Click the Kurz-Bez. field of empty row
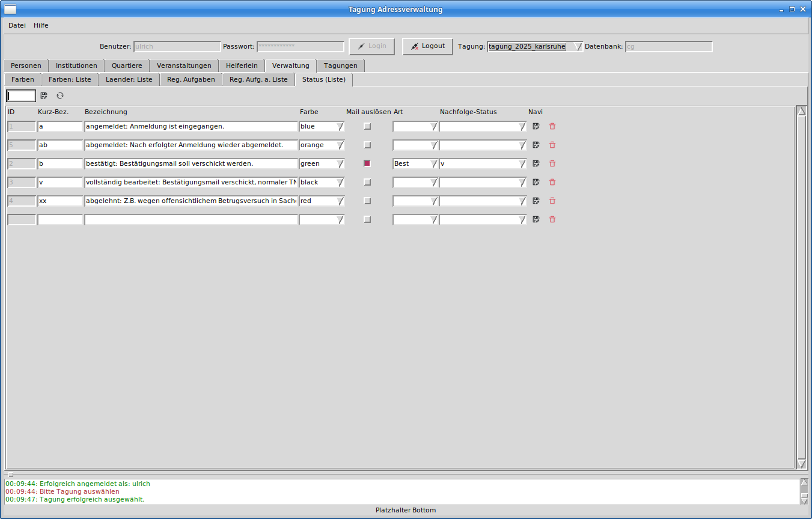The width and height of the screenshot is (812, 519). [60, 219]
